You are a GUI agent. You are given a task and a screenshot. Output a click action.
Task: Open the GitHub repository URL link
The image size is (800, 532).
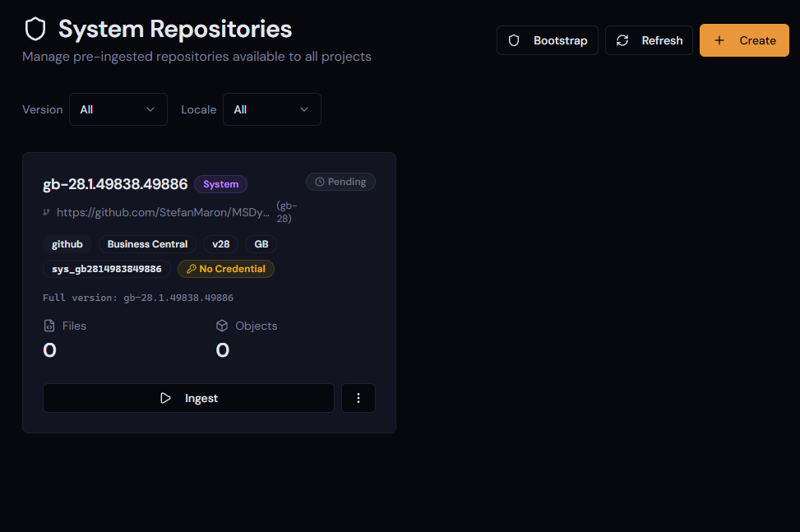163,212
